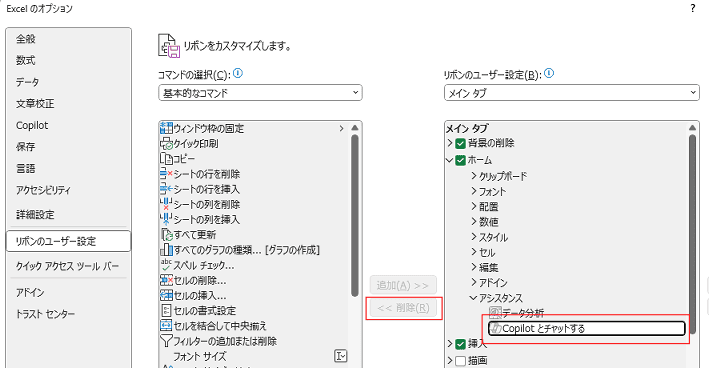The width and height of the screenshot is (709, 368).
Task: Click the ribbon customize header icon
Action: (x=169, y=46)
